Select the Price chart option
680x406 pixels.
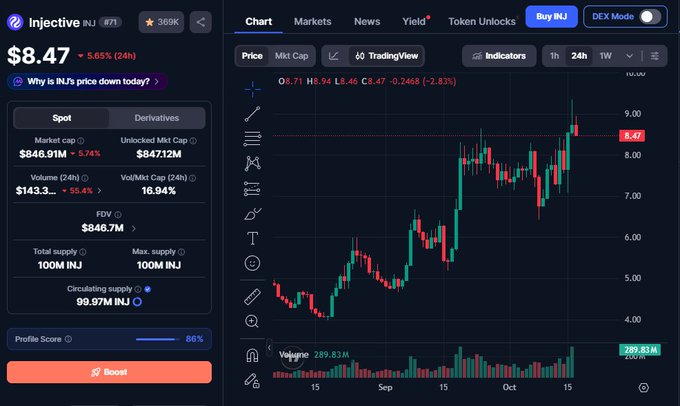pos(252,56)
